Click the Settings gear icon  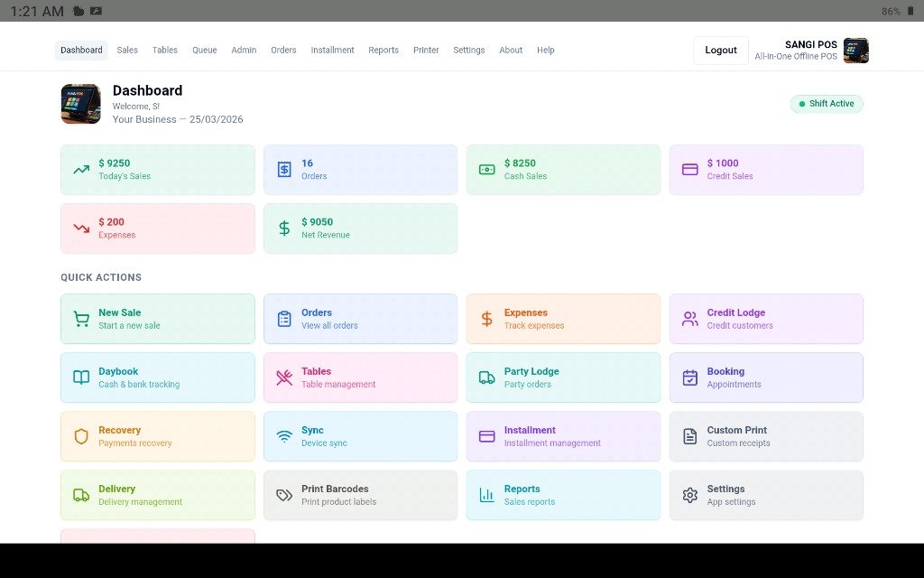(x=689, y=494)
